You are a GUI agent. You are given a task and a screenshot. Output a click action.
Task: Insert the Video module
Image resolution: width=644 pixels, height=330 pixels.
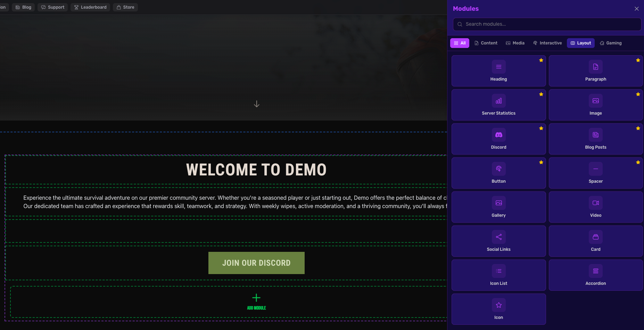[x=595, y=207]
